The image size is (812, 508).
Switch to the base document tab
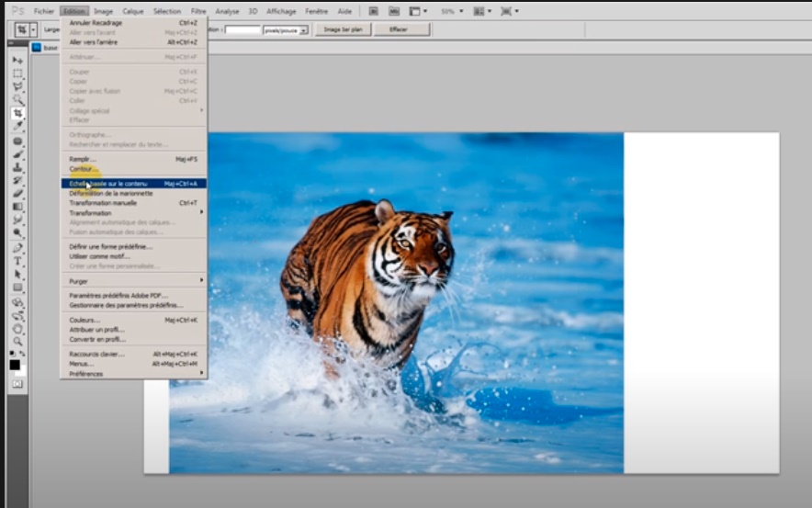point(45,48)
